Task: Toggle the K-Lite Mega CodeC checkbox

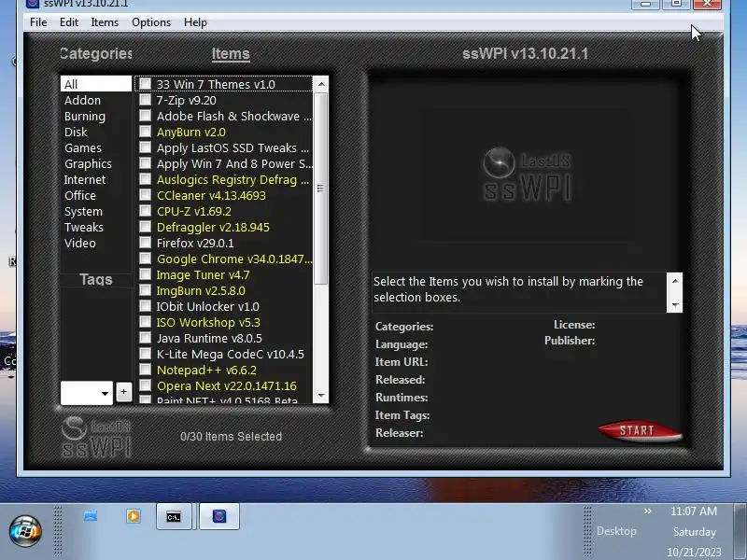Action: point(146,354)
